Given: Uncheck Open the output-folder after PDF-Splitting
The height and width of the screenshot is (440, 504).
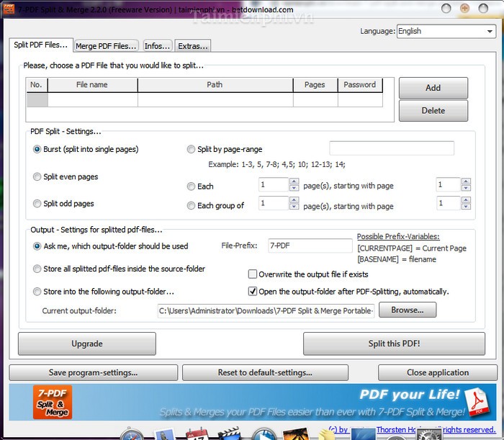Looking at the screenshot, I should pos(253,292).
